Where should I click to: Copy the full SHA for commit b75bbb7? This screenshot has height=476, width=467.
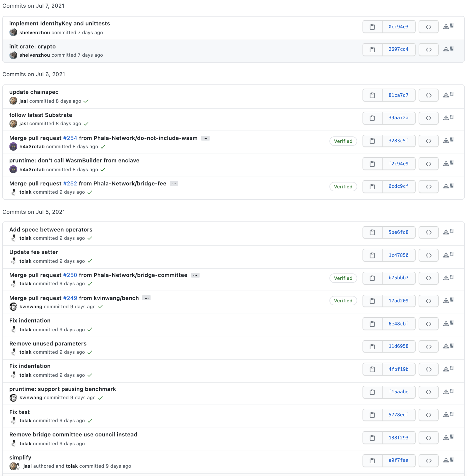(x=372, y=278)
